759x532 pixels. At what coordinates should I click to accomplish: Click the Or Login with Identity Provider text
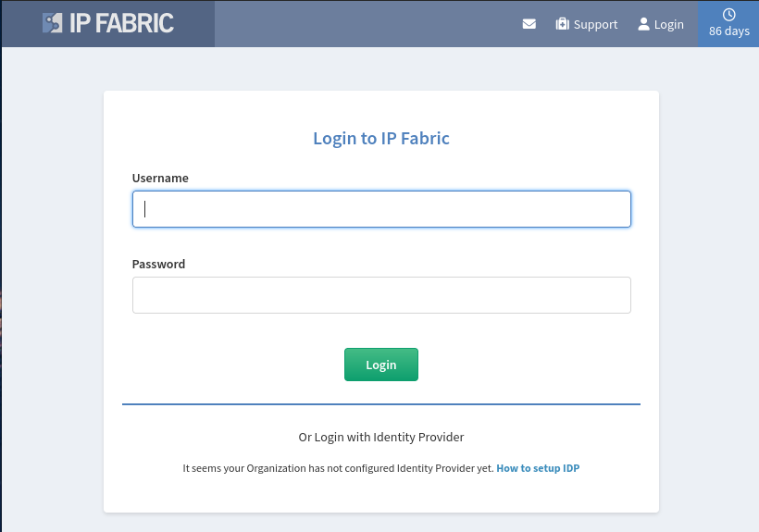381,438
